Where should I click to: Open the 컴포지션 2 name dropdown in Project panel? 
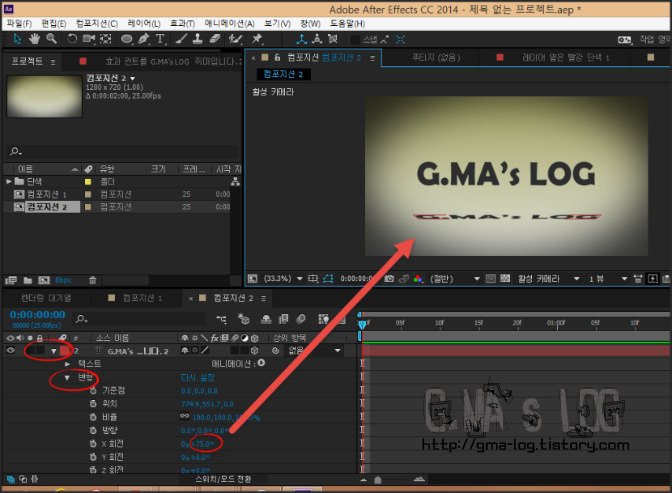coord(132,78)
